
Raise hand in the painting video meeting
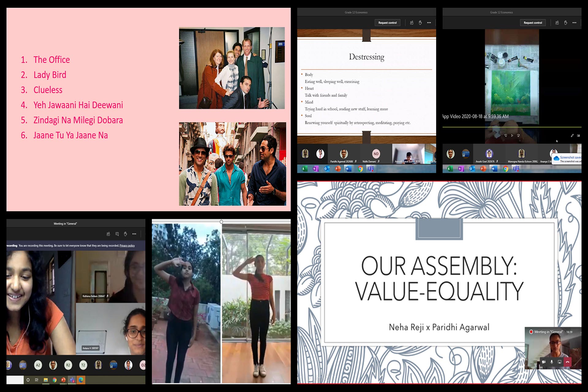coord(566,23)
